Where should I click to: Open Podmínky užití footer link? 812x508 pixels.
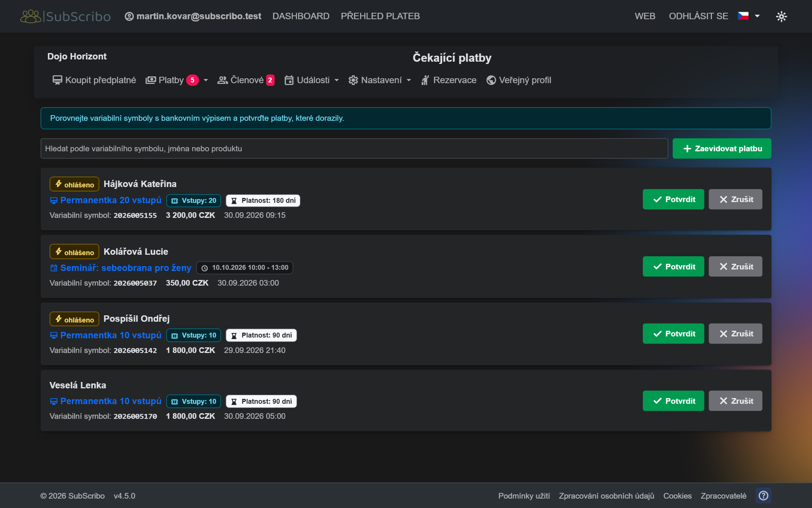pos(524,496)
